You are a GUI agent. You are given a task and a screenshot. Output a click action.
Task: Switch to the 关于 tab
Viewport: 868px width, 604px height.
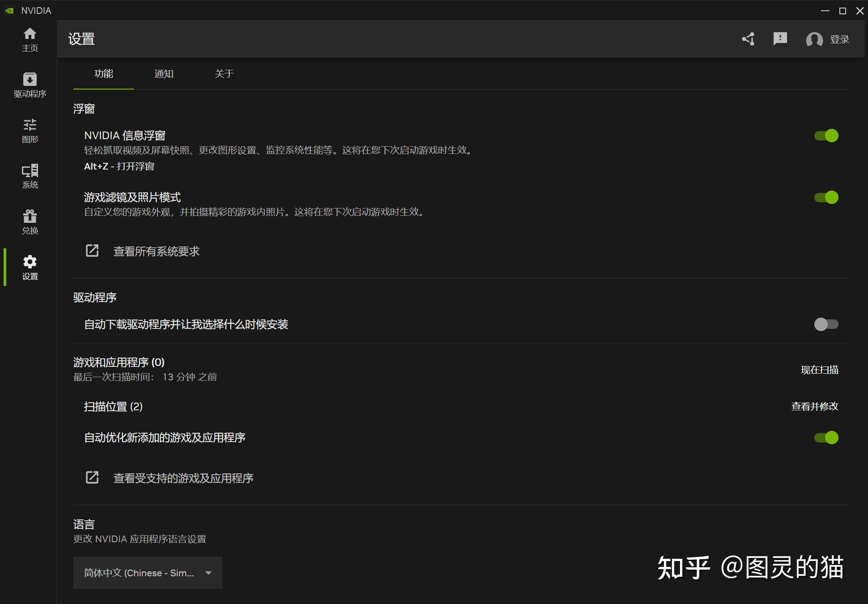(224, 74)
